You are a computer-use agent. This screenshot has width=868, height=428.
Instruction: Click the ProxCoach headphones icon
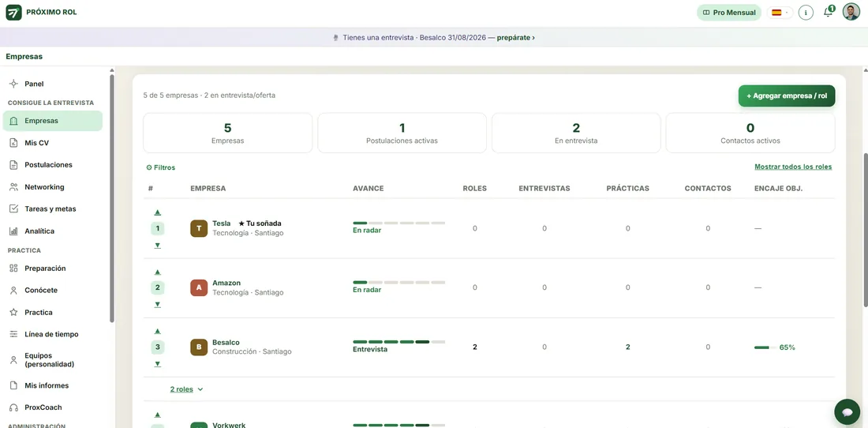pyautogui.click(x=14, y=407)
